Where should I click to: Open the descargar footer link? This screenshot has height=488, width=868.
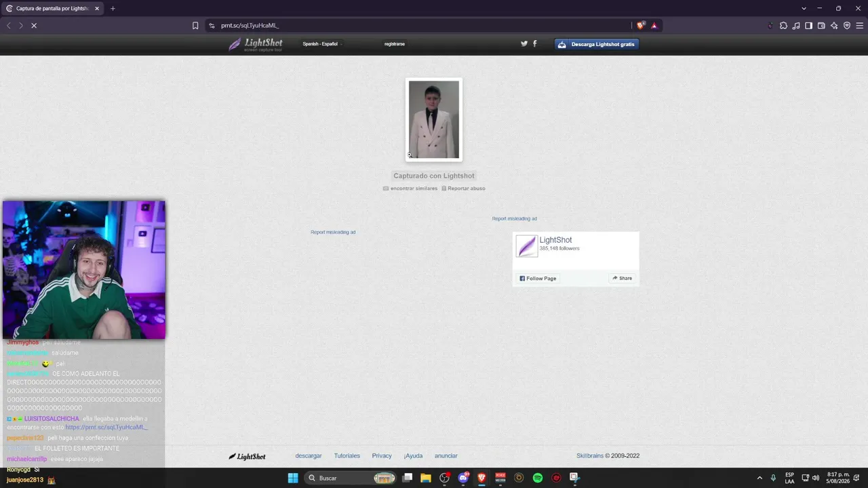(309, 456)
